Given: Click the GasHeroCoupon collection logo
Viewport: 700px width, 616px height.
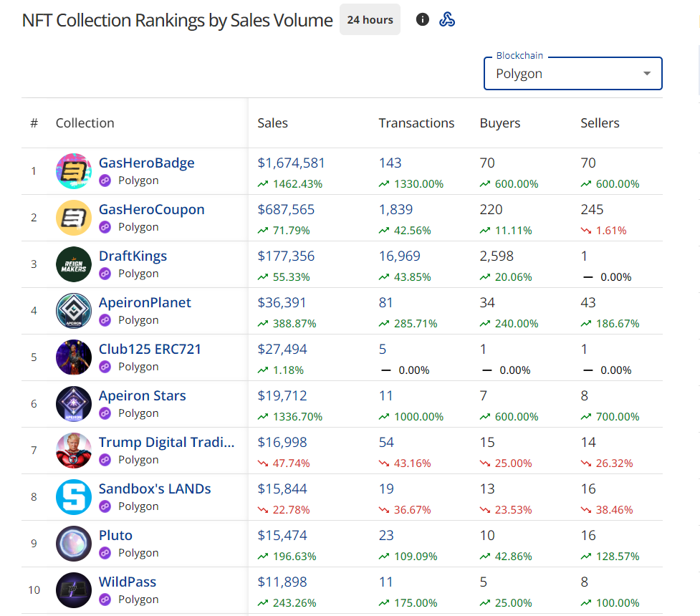Looking at the screenshot, I should point(74,218).
